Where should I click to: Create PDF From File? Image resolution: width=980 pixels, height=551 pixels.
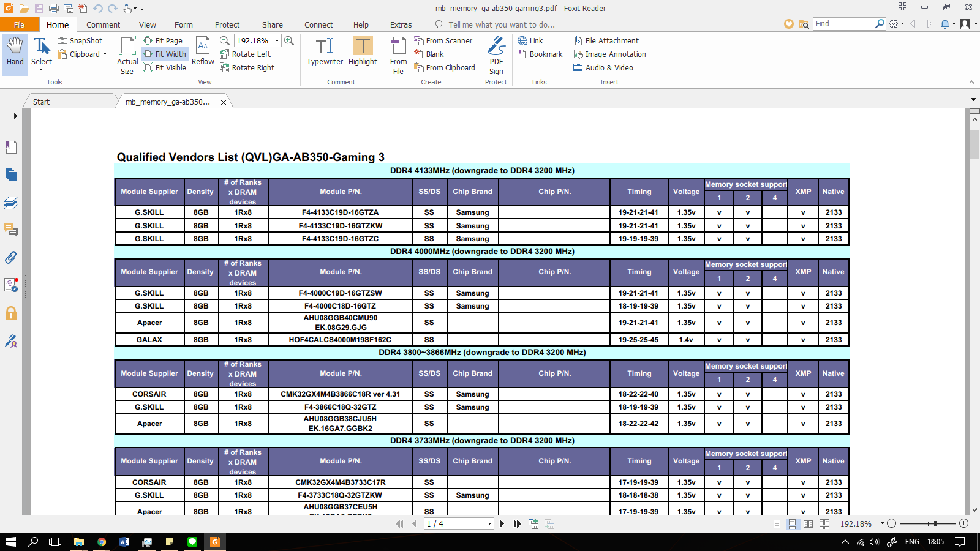click(x=398, y=55)
